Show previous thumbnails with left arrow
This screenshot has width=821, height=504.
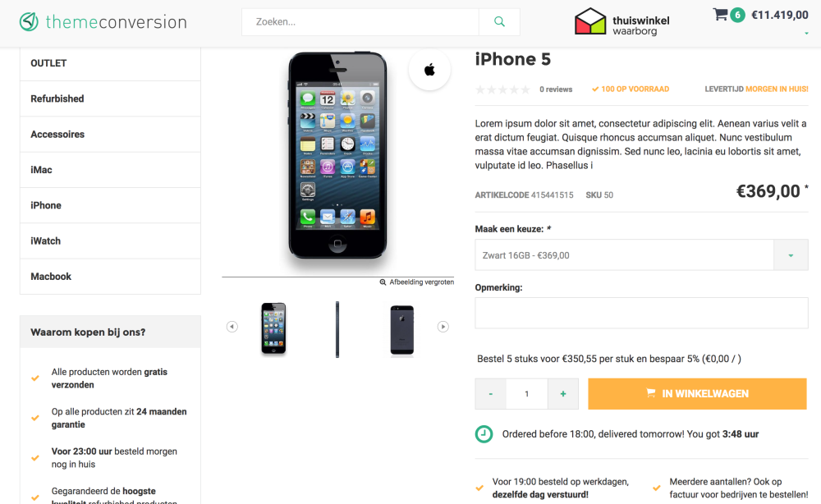pos(232,327)
